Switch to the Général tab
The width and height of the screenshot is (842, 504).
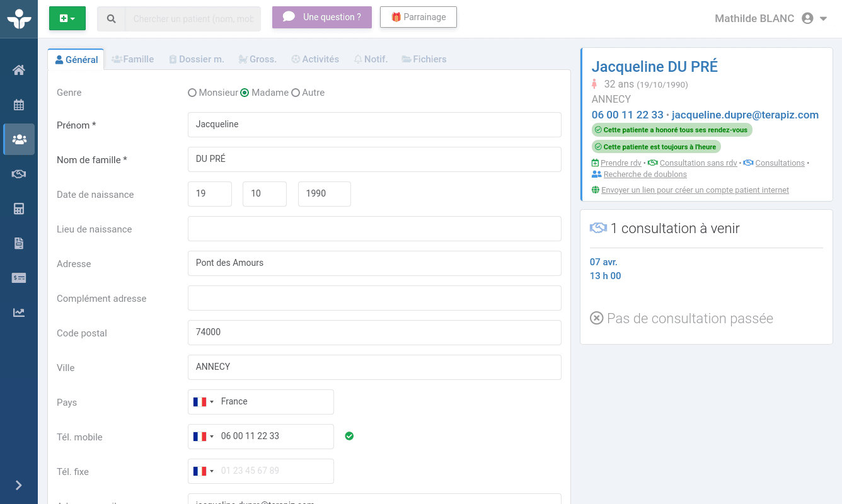[x=76, y=60]
